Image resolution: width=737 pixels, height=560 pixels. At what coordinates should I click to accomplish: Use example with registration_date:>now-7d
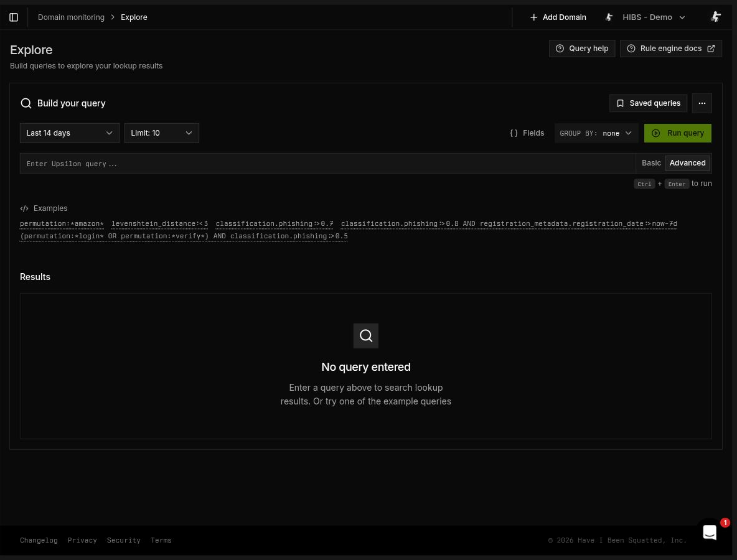pos(509,223)
